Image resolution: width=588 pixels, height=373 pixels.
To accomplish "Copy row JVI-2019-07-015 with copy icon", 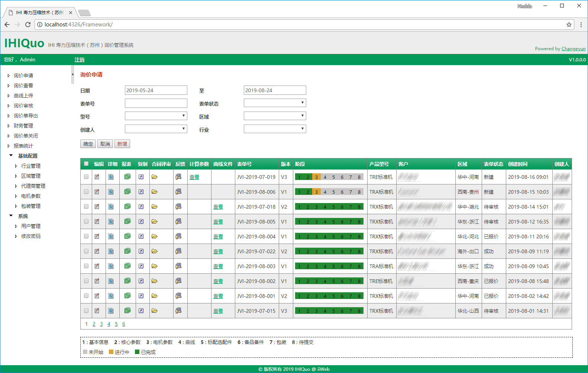I will (141, 311).
